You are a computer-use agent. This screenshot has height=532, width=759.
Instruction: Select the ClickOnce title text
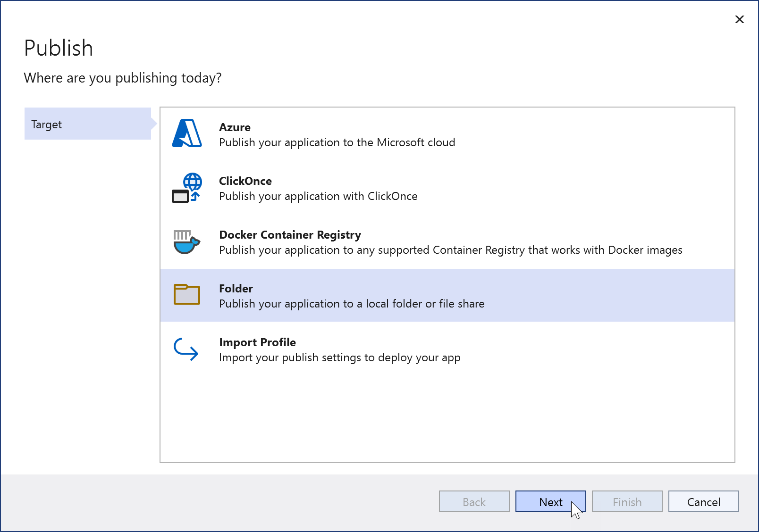[245, 181]
